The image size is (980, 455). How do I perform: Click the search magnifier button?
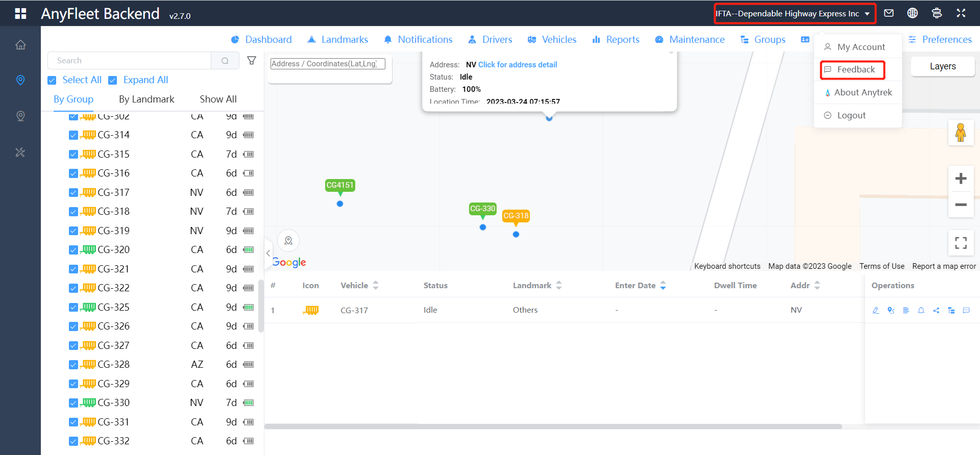[225, 61]
